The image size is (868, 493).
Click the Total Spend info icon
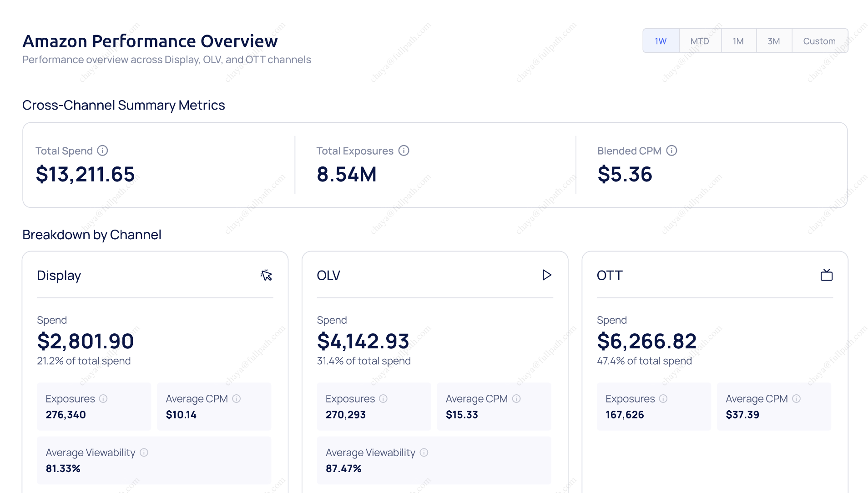102,151
